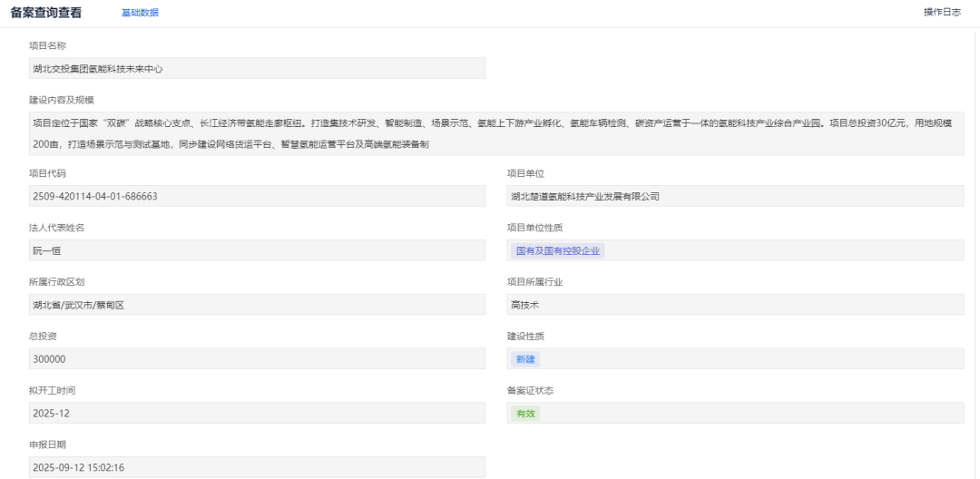Click the 备案证状态 label text

point(530,391)
